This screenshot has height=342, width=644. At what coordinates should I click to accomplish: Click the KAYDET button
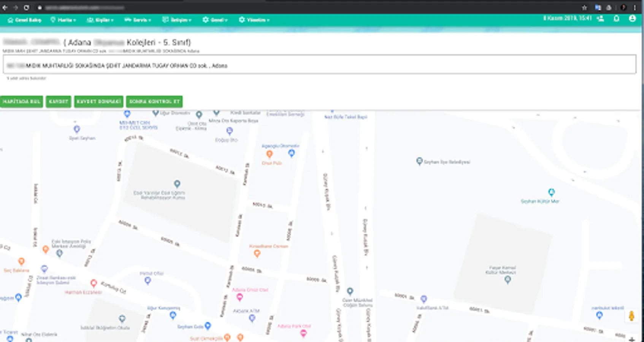coord(59,101)
